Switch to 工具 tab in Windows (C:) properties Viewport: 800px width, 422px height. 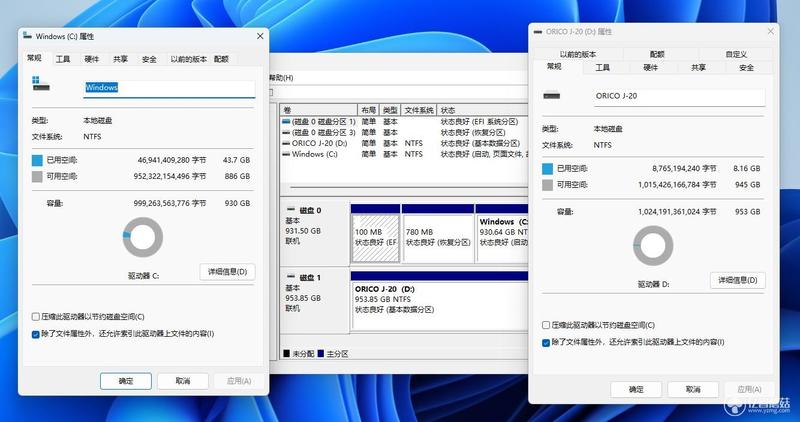point(63,59)
